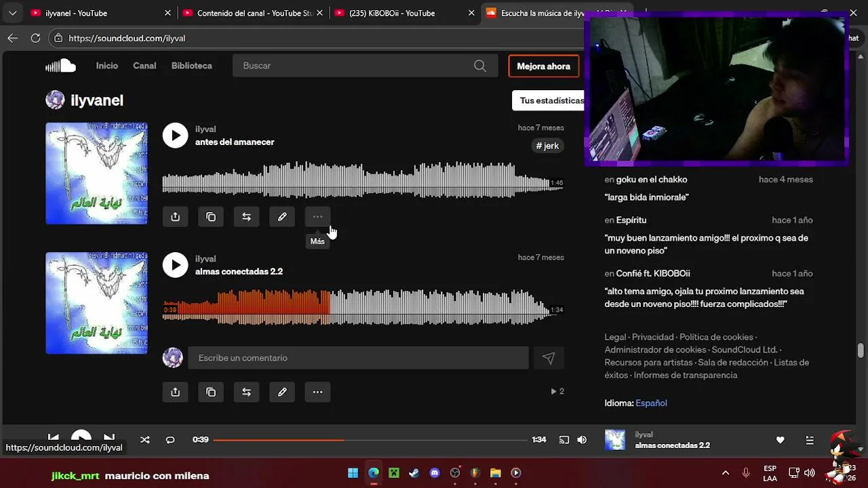The image size is (868, 488).
Task: Open Espíritu track comment link
Action: 631,220
